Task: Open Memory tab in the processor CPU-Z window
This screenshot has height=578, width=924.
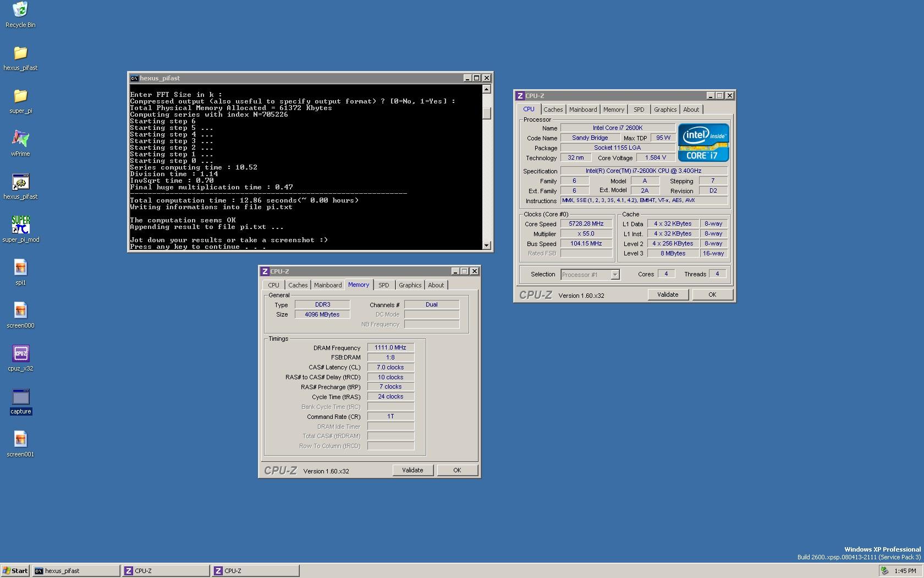Action: [x=614, y=110]
